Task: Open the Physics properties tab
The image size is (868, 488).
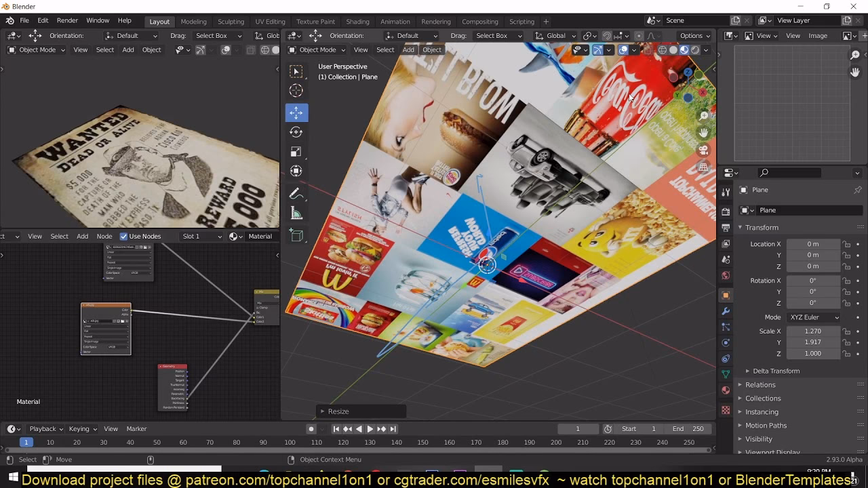Action: point(726,344)
